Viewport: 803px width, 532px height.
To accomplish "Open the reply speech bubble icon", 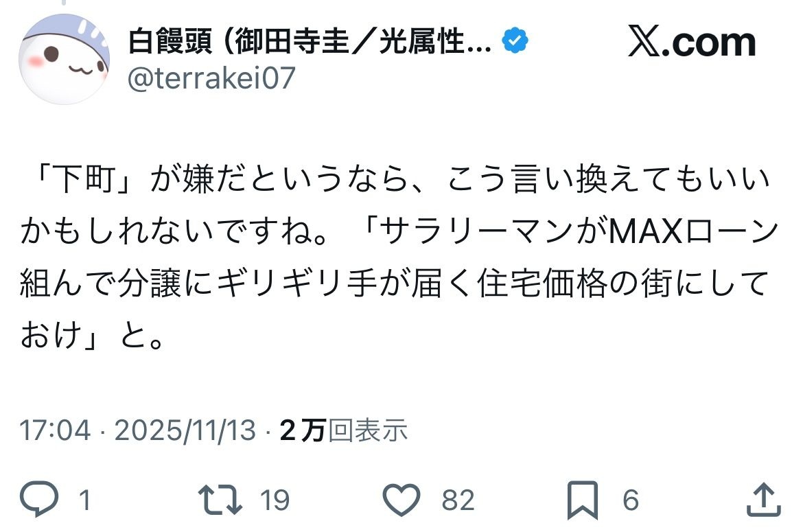I will pos(40,499).
